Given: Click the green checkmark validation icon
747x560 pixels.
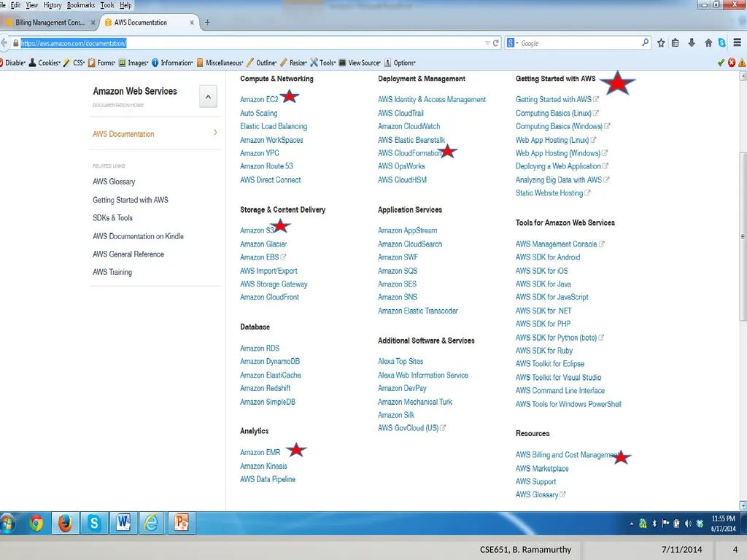Looking at the screenshot, I should coord(721,63).
